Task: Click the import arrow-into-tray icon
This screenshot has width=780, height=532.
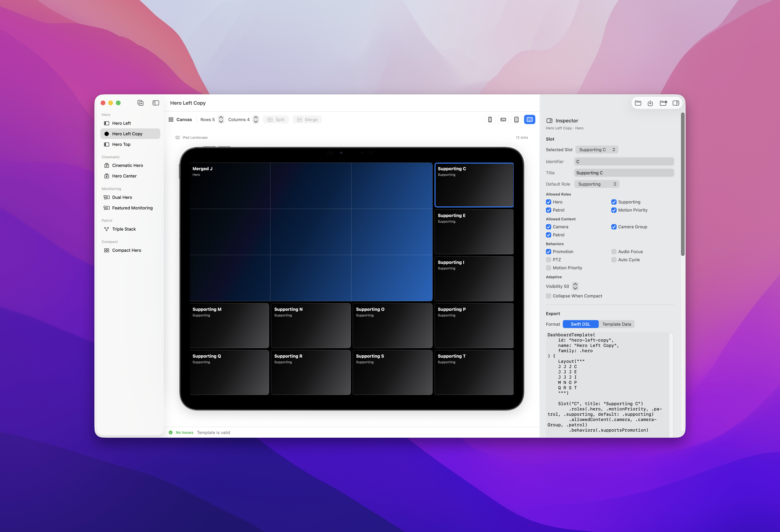Action: tap(650, 103)
